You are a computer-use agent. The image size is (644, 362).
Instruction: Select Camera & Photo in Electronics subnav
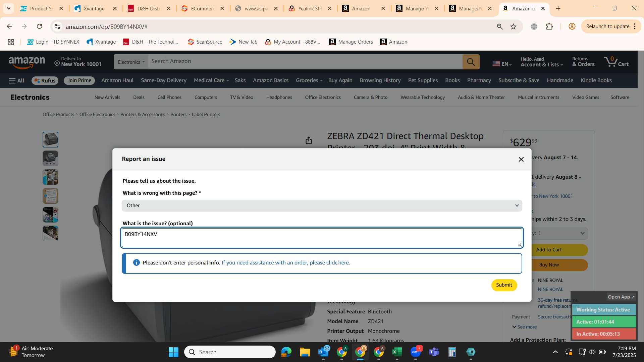371,98
